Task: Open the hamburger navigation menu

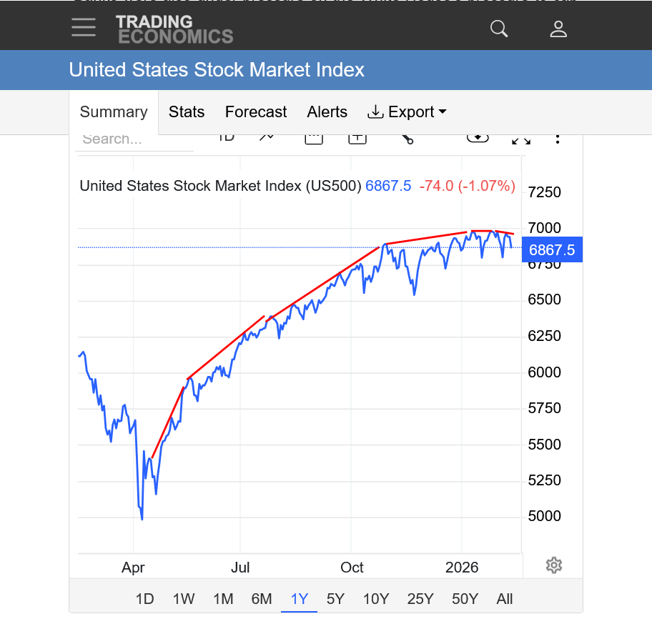Action: click(x=84, y=28)
